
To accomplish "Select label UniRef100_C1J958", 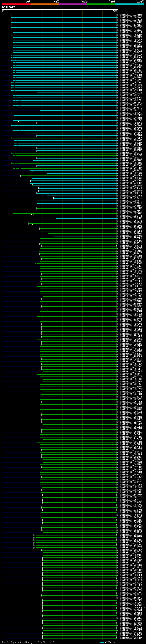I will pos(131,354).
